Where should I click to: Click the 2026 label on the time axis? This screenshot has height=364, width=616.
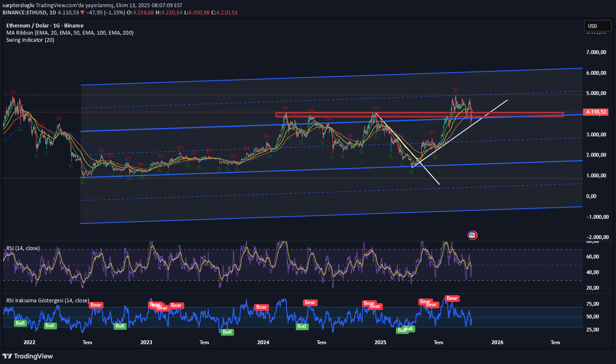coord(497,342)
